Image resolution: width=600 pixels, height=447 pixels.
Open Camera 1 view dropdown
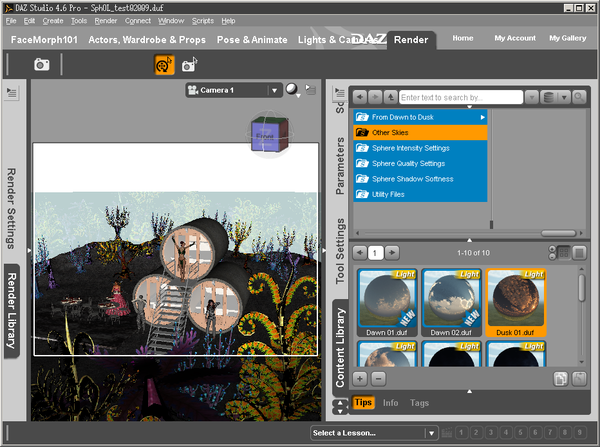234,90
